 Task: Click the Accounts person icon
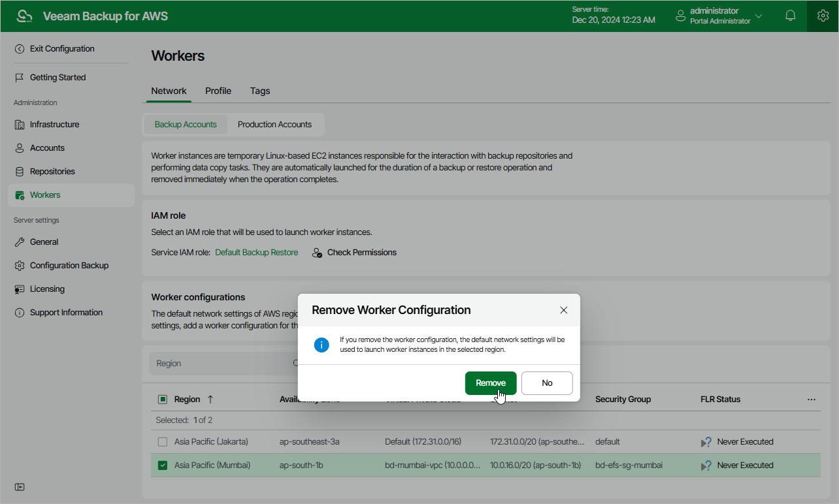pos(20,148)
